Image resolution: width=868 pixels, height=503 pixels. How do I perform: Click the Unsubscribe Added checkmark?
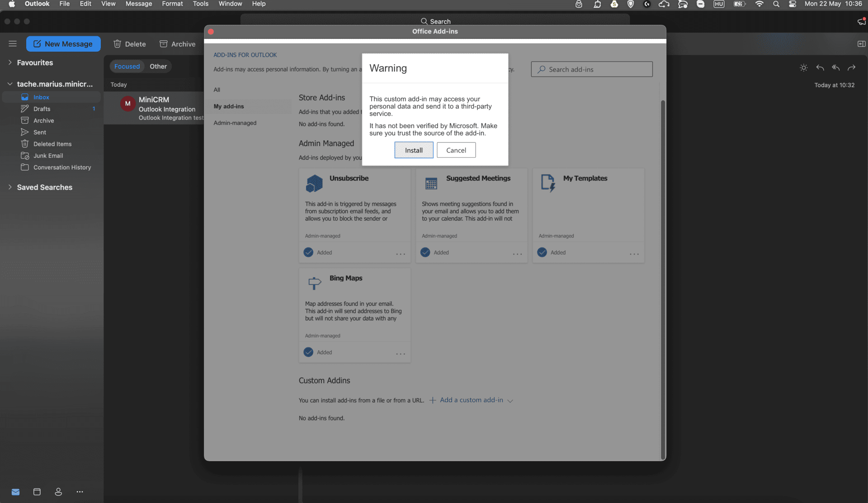[308, 252]
